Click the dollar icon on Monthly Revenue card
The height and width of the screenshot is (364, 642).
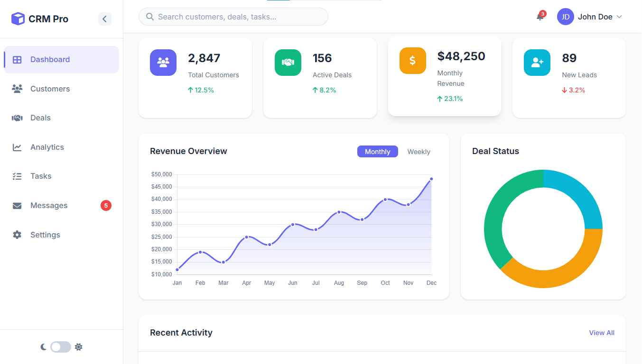click(x=412, y=61)
